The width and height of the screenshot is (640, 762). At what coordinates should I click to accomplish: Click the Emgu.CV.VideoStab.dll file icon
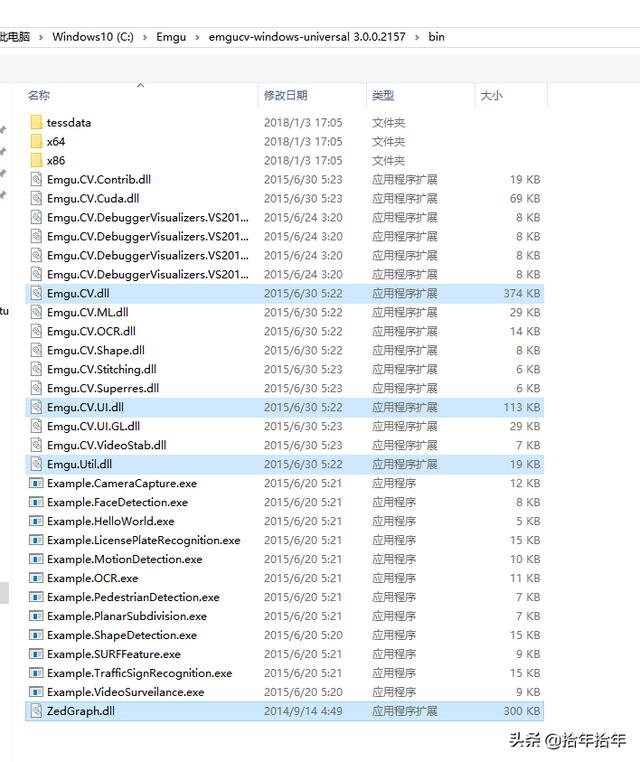pyautogui.click(x=36, y=445)
